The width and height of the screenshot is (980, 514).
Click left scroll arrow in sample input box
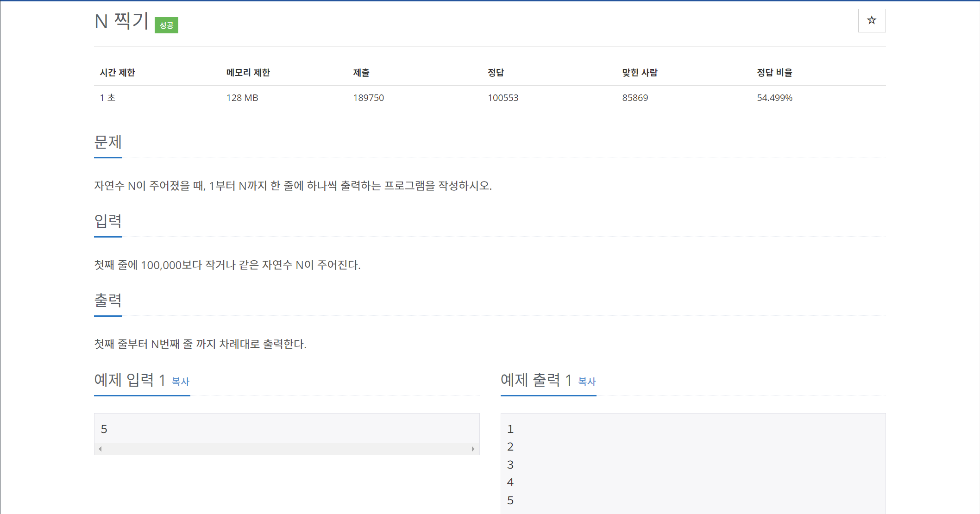pyautogui.click(x=100, y=449)
